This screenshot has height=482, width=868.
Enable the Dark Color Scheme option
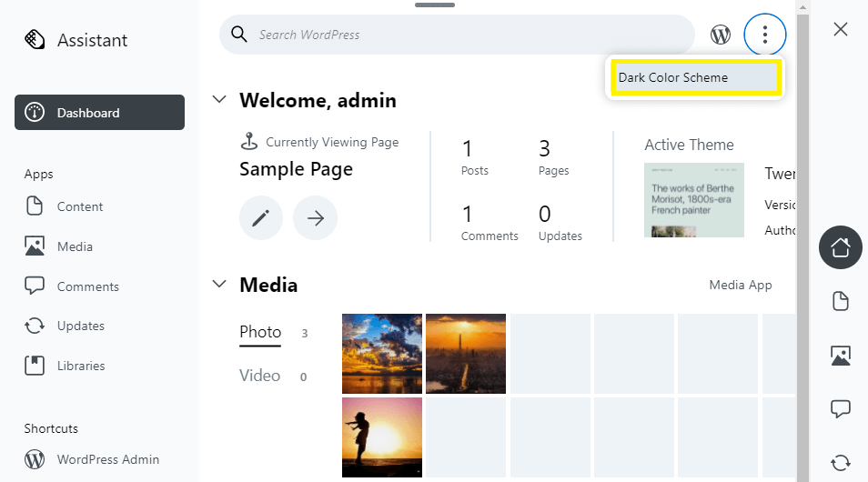(696, 77)
